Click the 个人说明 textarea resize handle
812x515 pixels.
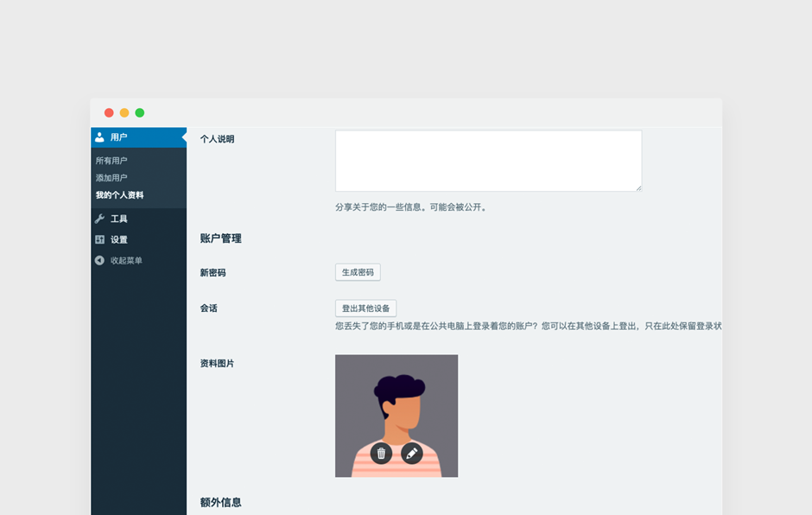pos(638,188)
